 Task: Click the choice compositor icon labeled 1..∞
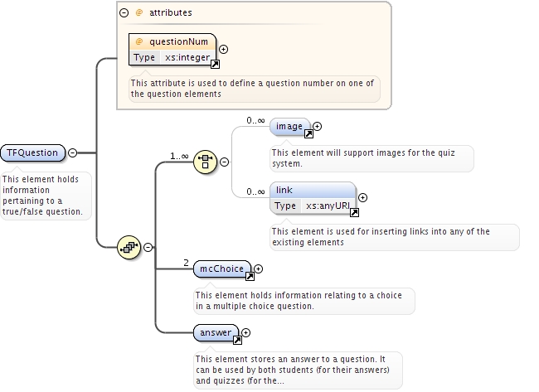(x=205, y=162)
